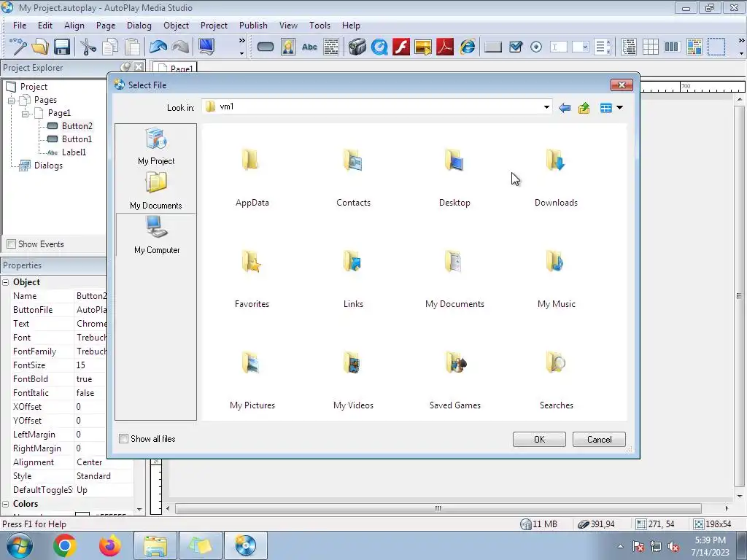Insert a CheckBox object from toolbar
The height and width of the screenshot is (560, 747).
[x=516, y=47]
